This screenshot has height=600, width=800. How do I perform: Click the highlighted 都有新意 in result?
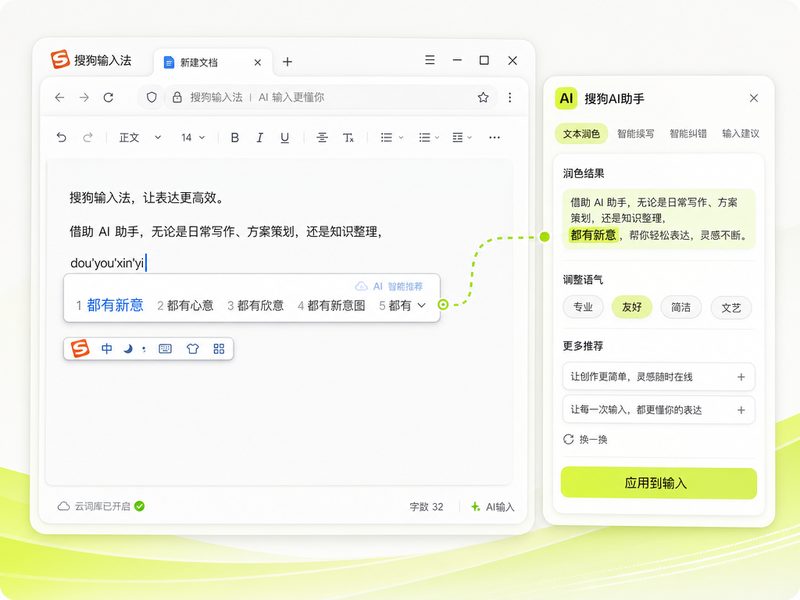point(593,235)
